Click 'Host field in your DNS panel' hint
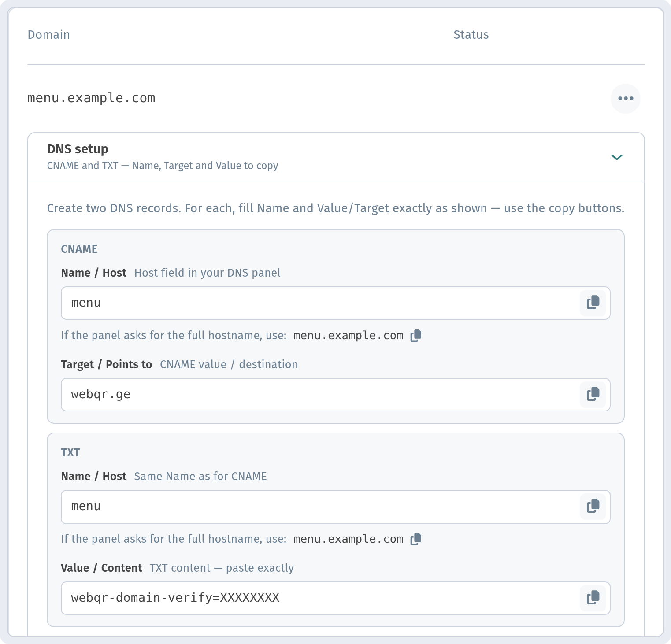The image size is (671, 644). pyautogui.click(x=208, y=273)
